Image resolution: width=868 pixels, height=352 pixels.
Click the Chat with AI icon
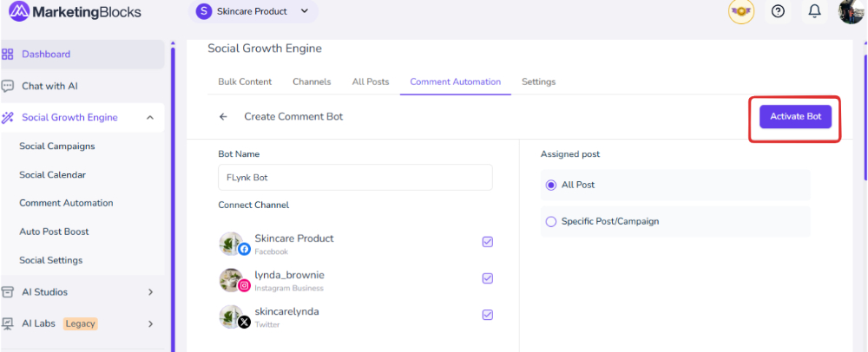(8, 86)
